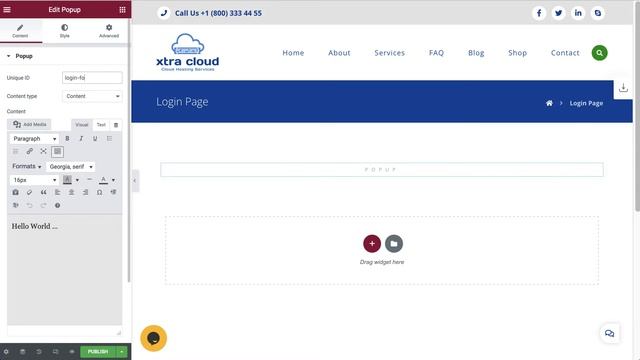Screen dimensions: 640x360
Task: Click the Add Media button
Action: (x=29, y=124)
